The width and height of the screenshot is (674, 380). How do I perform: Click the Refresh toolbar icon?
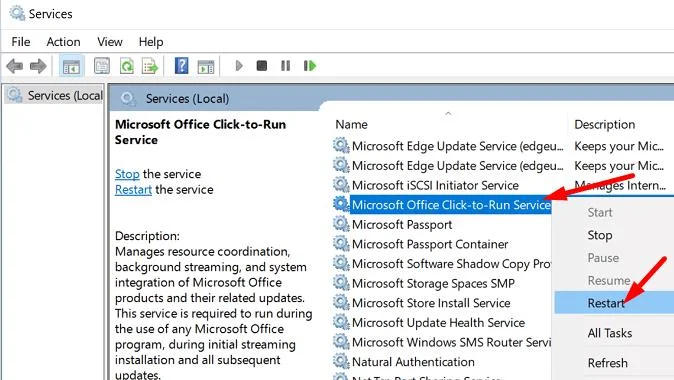click(126, 66)
